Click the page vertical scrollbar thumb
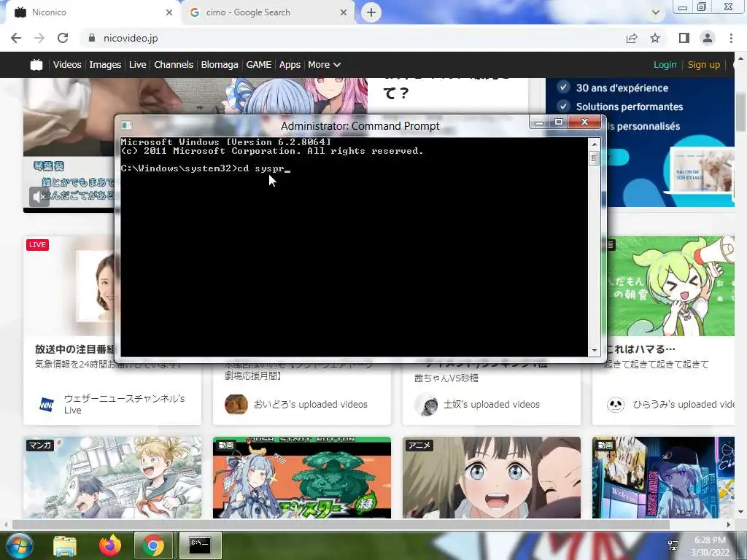This screenshot has width=747, height=560. pyautogui.click(x=741, y=112)
